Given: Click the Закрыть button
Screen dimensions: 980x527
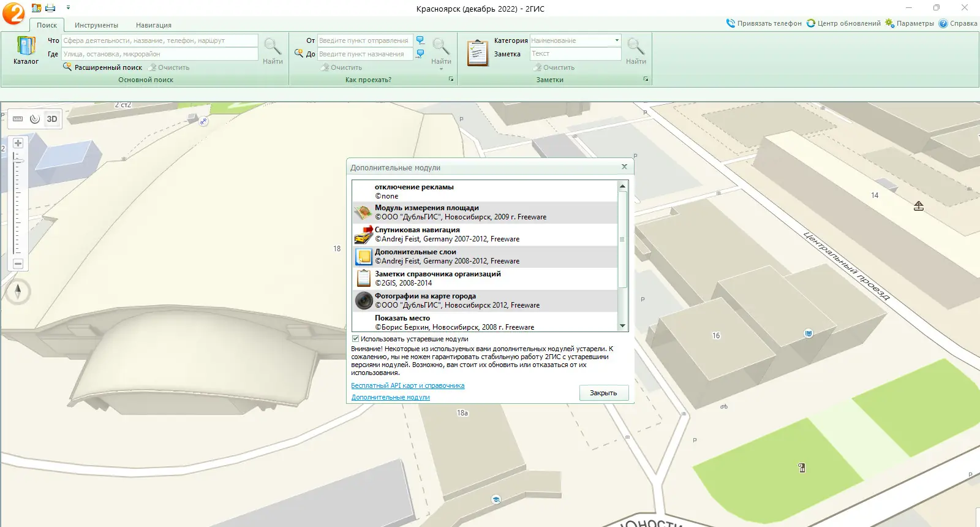Looking at the screenshot, I should (x=603, y=393).
